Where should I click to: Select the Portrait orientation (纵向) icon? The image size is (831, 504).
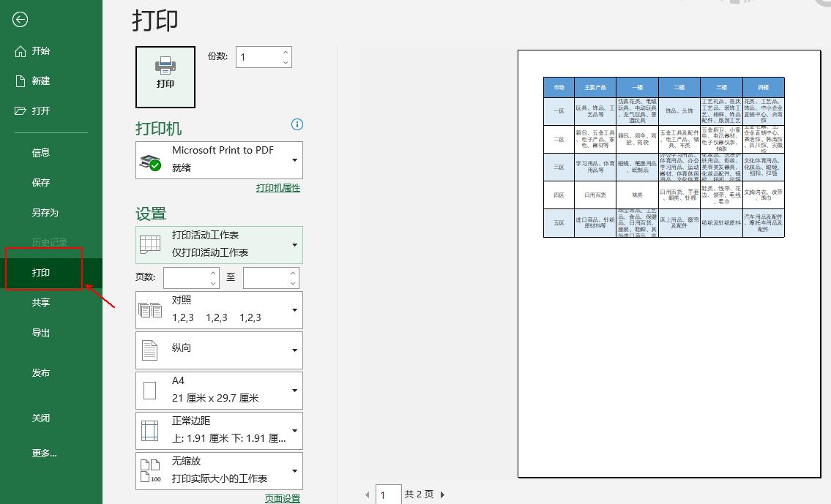pos(150,350)
